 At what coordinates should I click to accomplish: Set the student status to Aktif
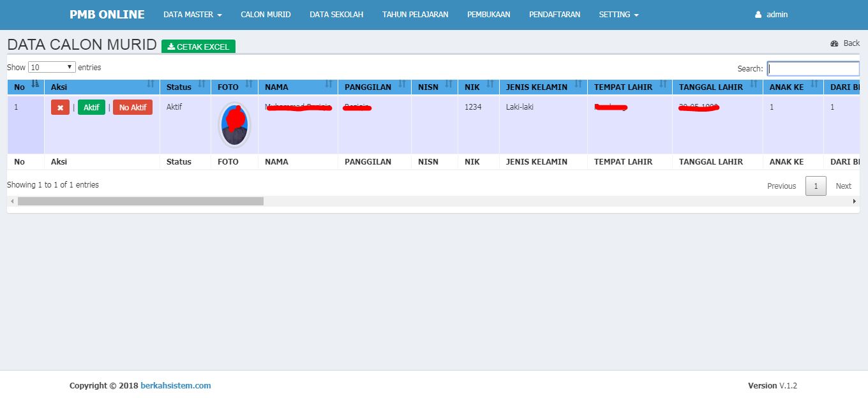point(91,108)
